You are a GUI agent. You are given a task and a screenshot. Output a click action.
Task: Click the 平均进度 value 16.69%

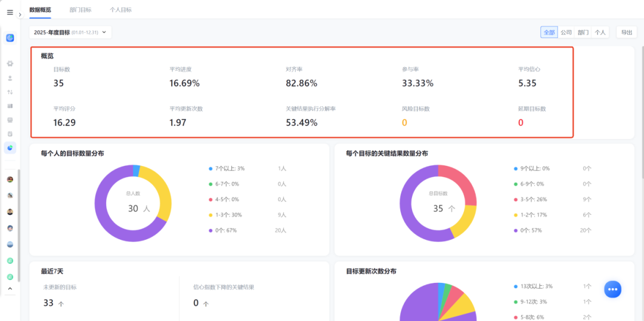pos(184,84)
